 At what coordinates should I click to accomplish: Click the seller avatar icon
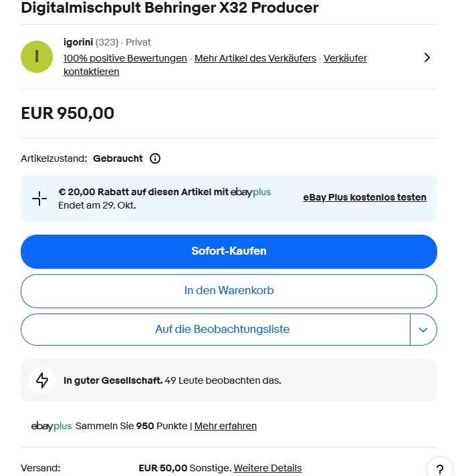[37, 57]
